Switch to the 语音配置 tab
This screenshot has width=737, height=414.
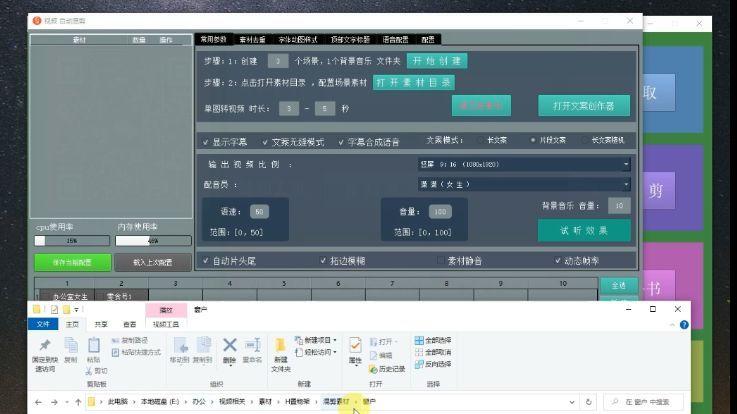[x=395, y=39]
